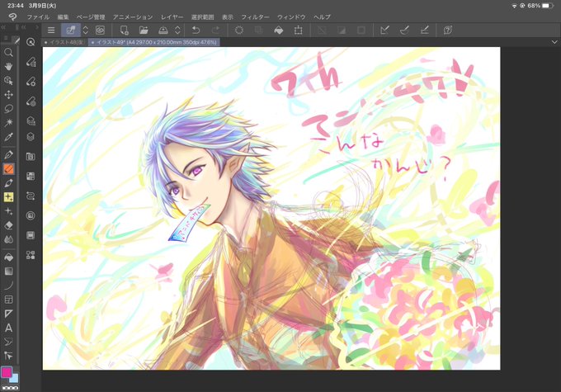Select the Blend tool
This screenshot has width=561, height=392.
point(8,239)
